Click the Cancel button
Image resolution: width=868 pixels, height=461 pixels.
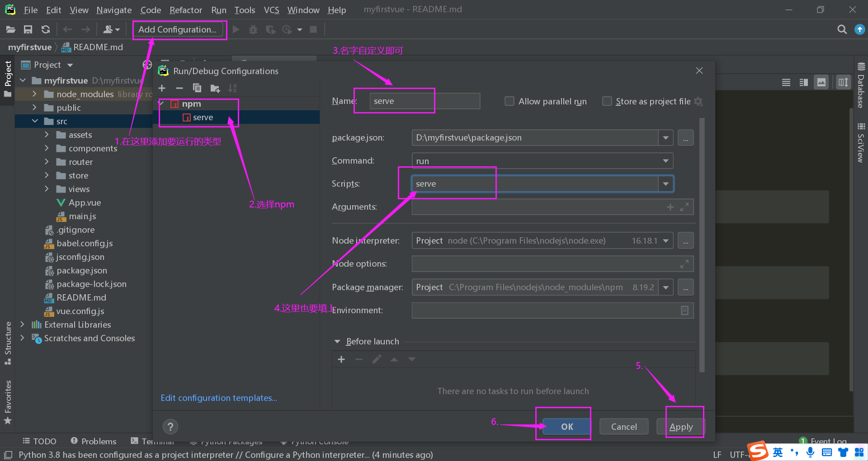624,427
